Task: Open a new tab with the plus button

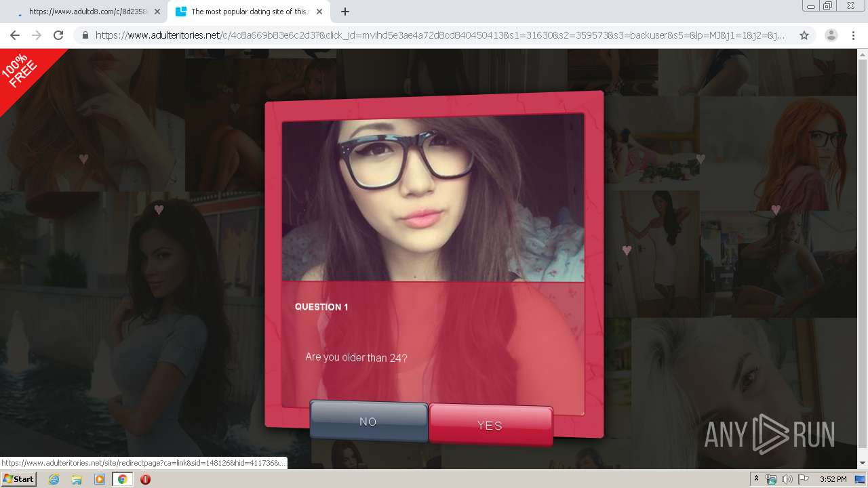Action: (x=344, y=12)
